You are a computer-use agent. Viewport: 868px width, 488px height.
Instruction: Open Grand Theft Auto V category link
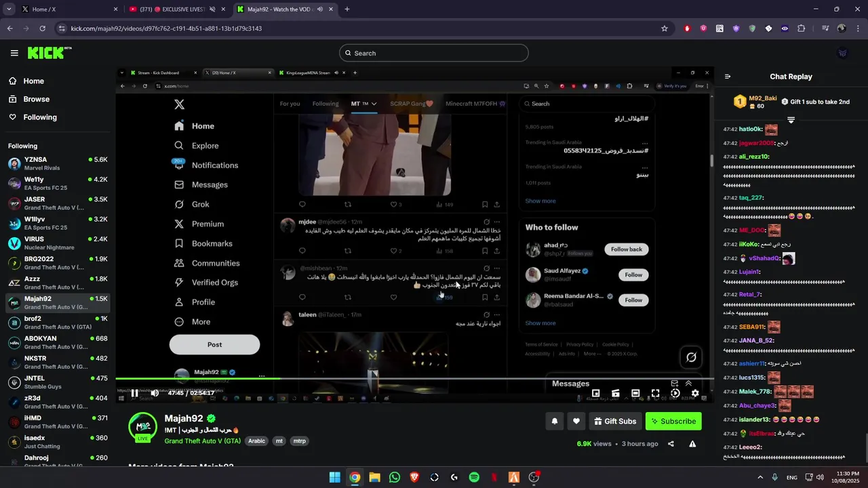[202, 441]
